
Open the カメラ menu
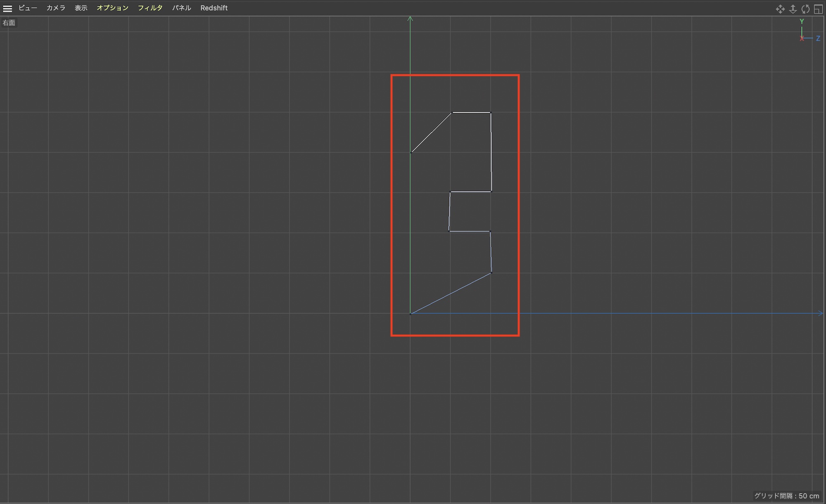56,8
